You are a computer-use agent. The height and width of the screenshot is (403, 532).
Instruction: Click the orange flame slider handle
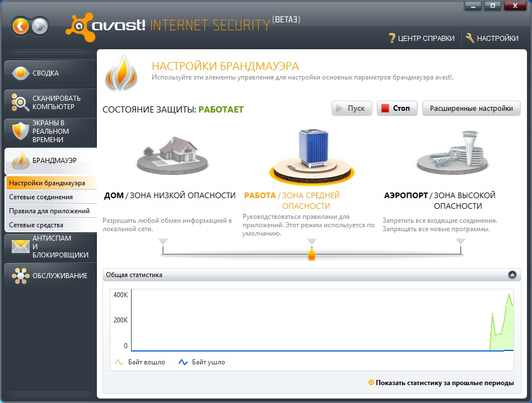(311, 254)
